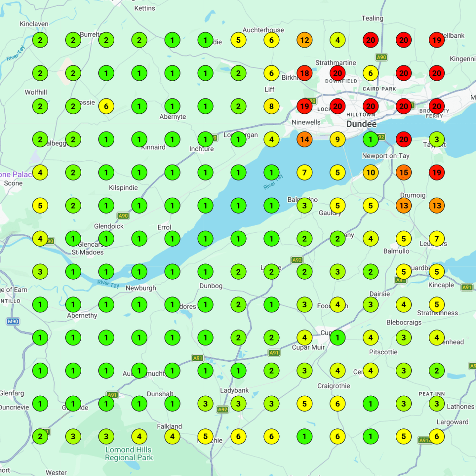The height and width of the screenshot is (476, 476).
Task: Click the Cupar Muir label
Action: 308,347
